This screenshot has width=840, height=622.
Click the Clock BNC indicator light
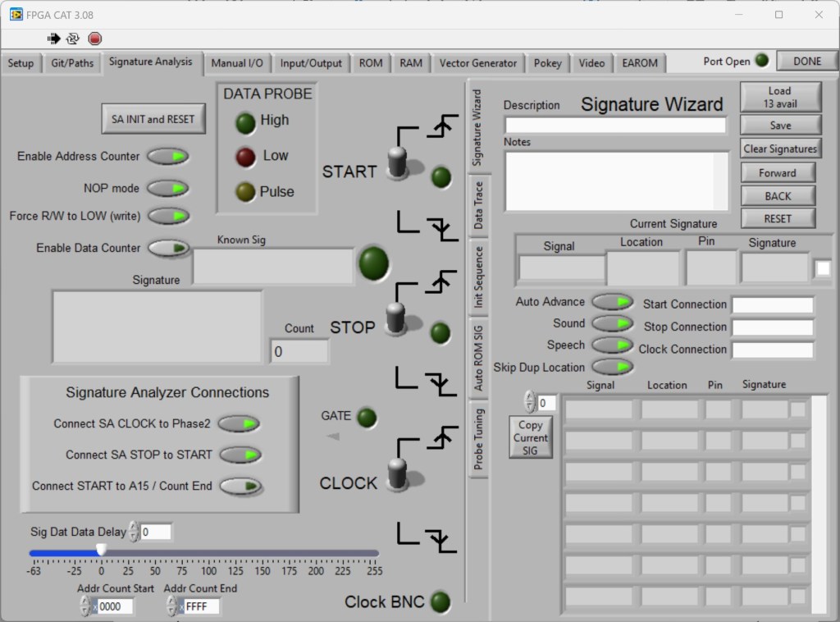coord(441,601)
